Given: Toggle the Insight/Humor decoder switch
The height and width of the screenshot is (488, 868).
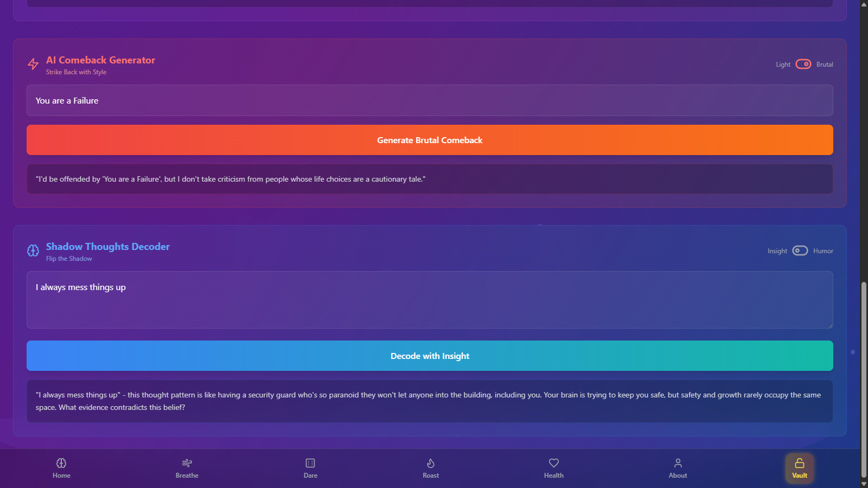Looking at the screenshot, I should 800,251.
